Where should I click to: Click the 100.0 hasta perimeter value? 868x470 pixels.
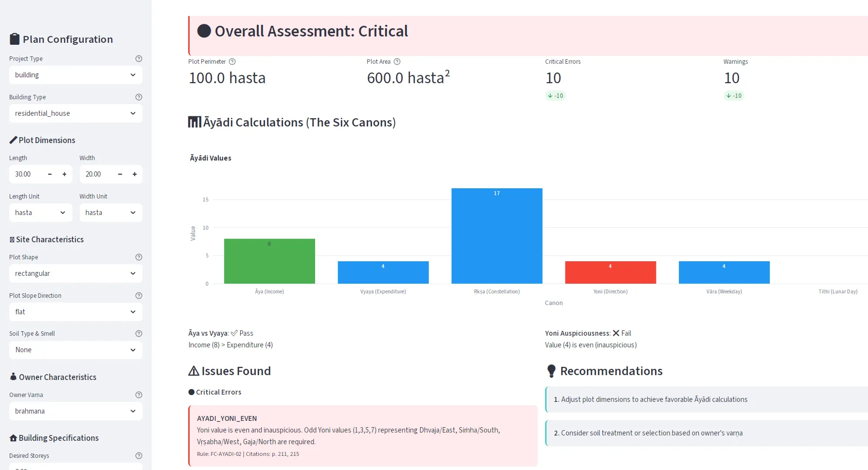tap(227, 78)
